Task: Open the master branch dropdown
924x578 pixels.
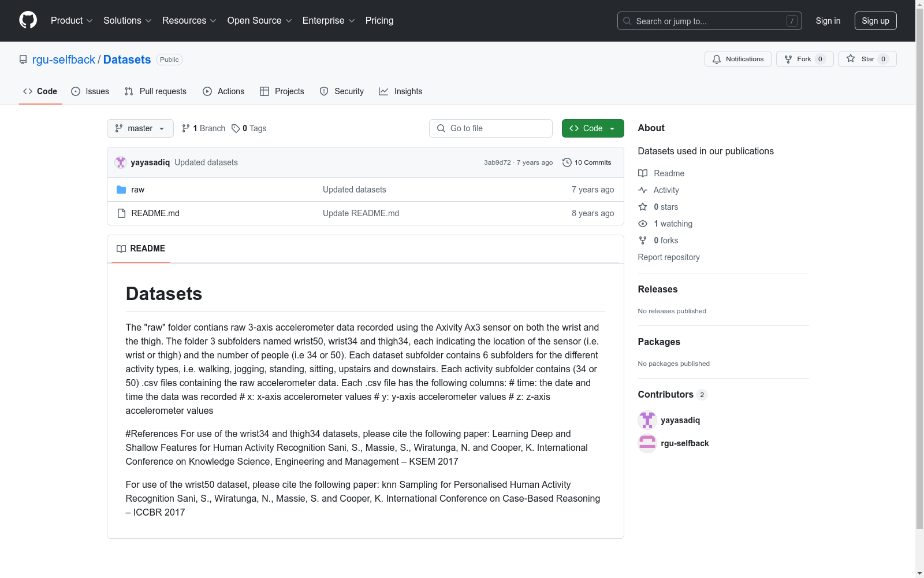Action: pyautogui.click(x=140, y=128)
